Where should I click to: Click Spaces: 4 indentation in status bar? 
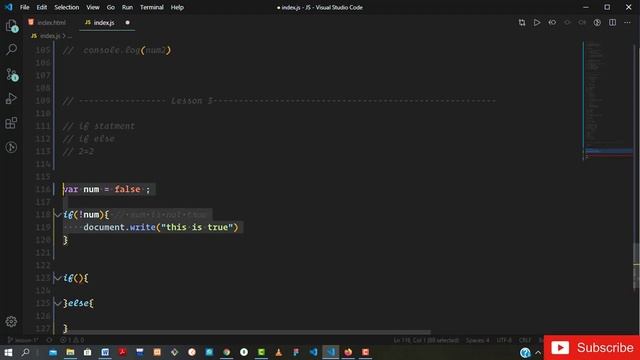coord(478,340)
